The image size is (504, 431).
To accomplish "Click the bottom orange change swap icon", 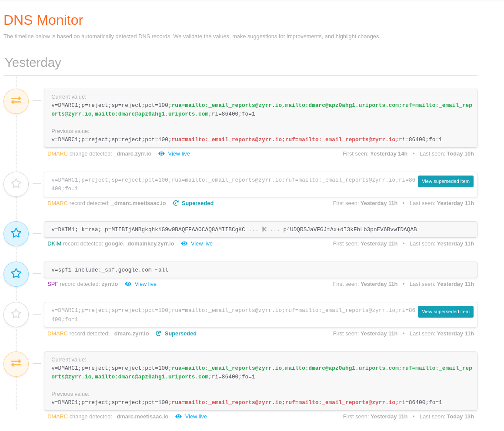I will [16, 364].
